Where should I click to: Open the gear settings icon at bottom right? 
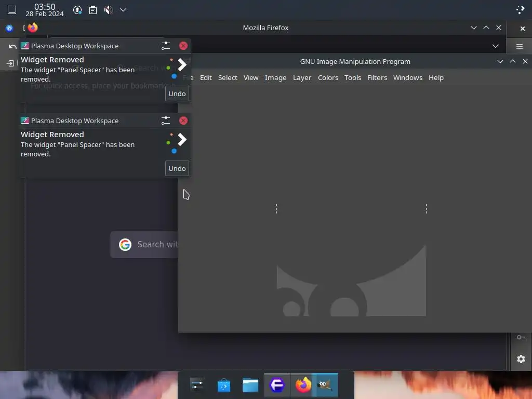click(x=521, y=359)
